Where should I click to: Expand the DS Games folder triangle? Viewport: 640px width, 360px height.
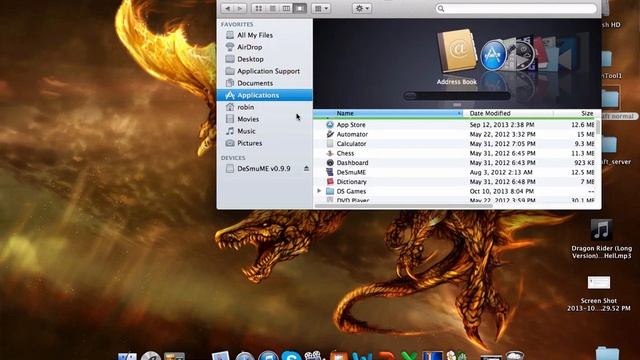pos(319,191)
